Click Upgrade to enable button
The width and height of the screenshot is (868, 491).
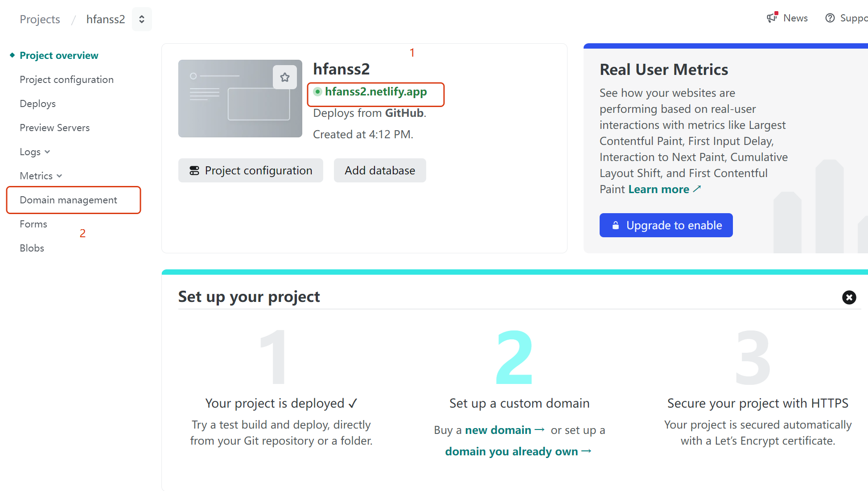[666, 225]
